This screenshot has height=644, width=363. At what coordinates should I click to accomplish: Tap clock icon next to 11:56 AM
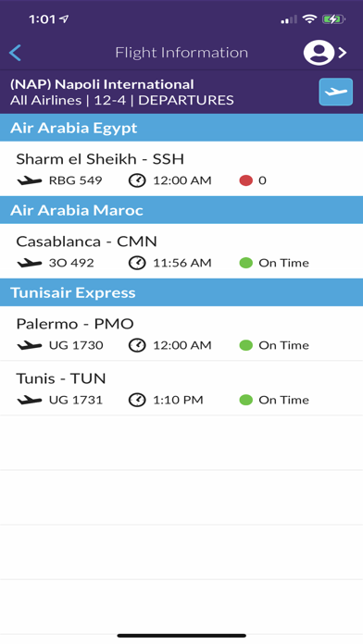tap(137, 264)
